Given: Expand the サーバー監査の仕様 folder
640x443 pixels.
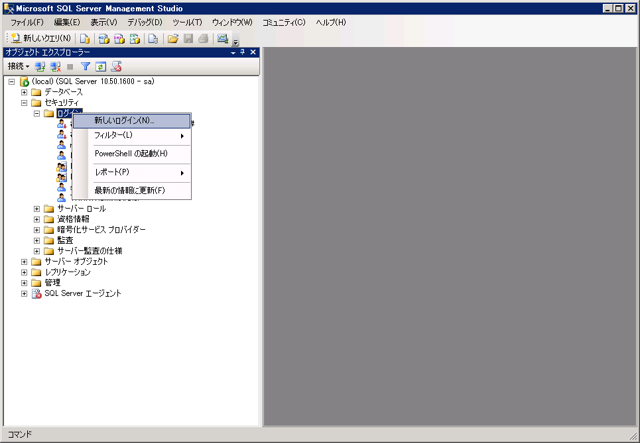Looking at the screenshot, I should click(37, 252).
